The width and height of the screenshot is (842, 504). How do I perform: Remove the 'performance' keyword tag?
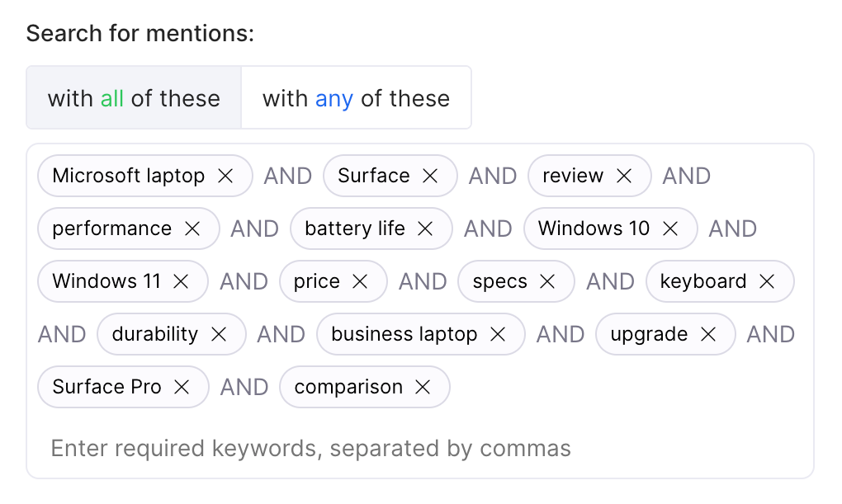tap(192, 228)
